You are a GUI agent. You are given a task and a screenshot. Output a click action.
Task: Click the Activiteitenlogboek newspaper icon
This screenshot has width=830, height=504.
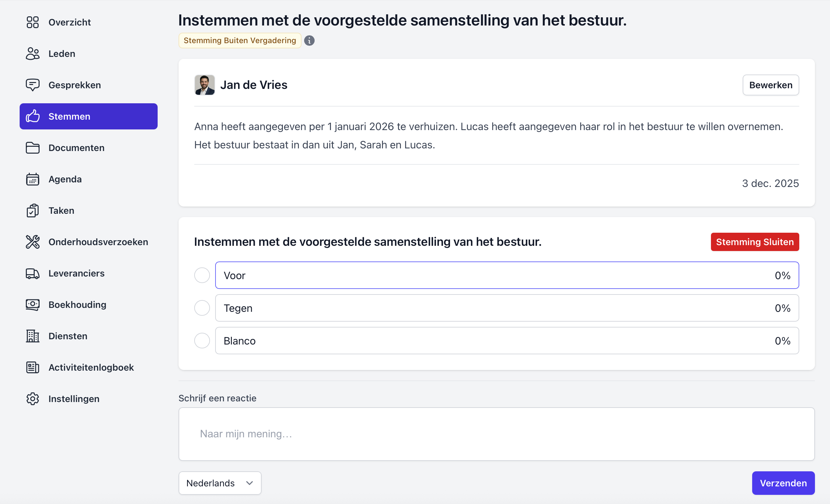[33, 367]
